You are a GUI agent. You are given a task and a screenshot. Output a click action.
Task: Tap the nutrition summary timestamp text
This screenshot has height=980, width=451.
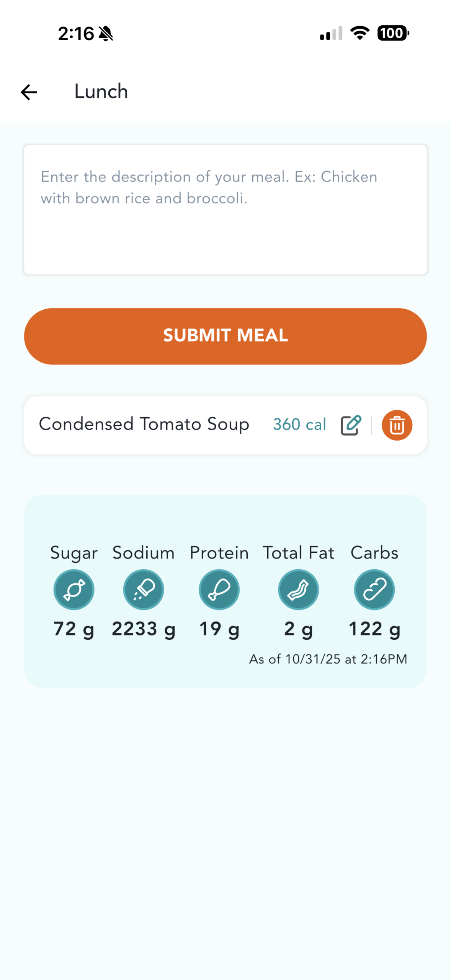(x=328, y=659)
